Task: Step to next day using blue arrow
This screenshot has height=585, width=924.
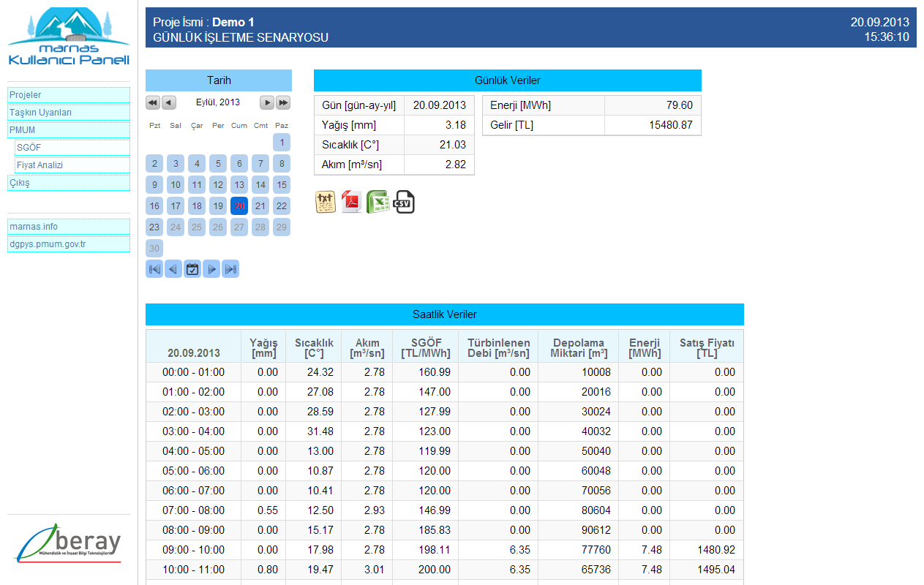Action: (x=211, y=269)
